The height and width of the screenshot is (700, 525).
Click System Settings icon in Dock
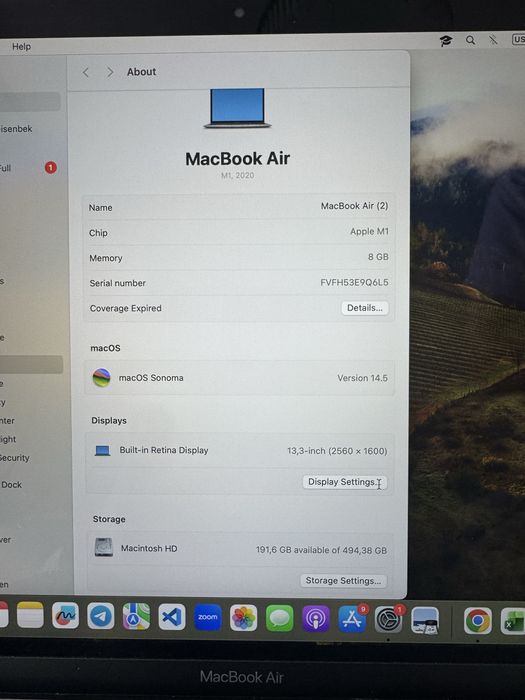[388, 620]
